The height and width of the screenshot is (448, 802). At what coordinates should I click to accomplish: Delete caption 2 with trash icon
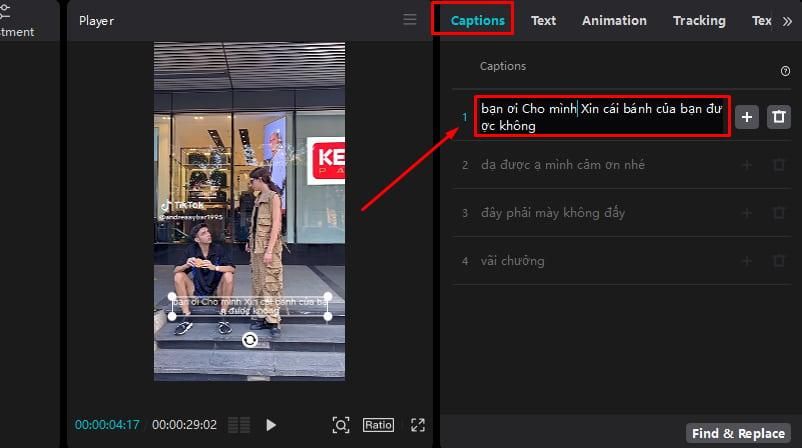click(778, 165)
